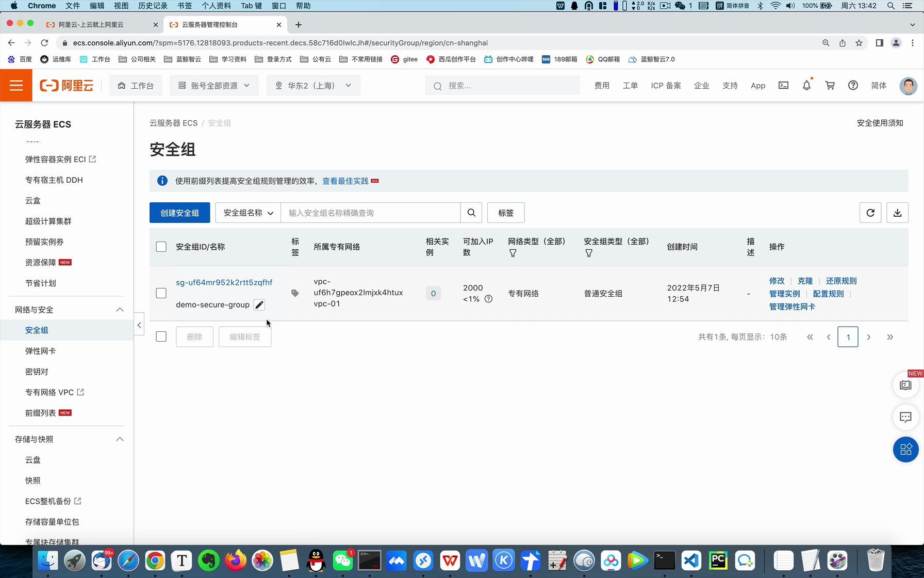This screenshot has width=924, height=578.
Task: Open 密钥对 in sidebar
Action: (37, 372)
